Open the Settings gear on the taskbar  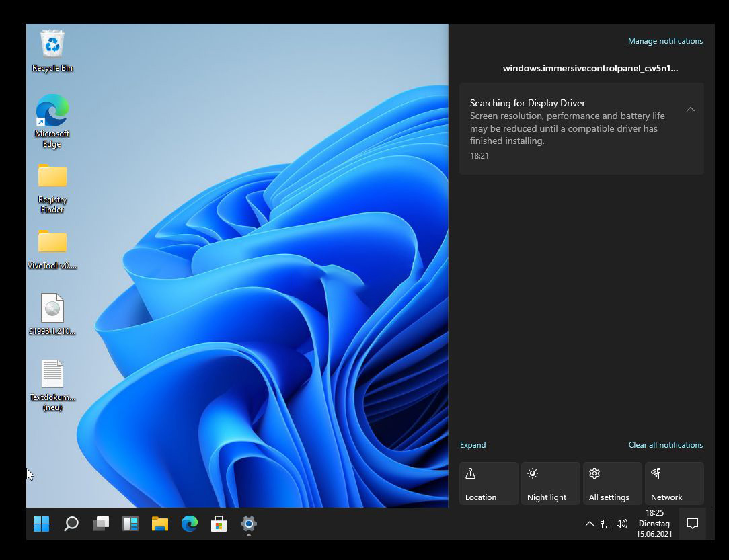248,524
